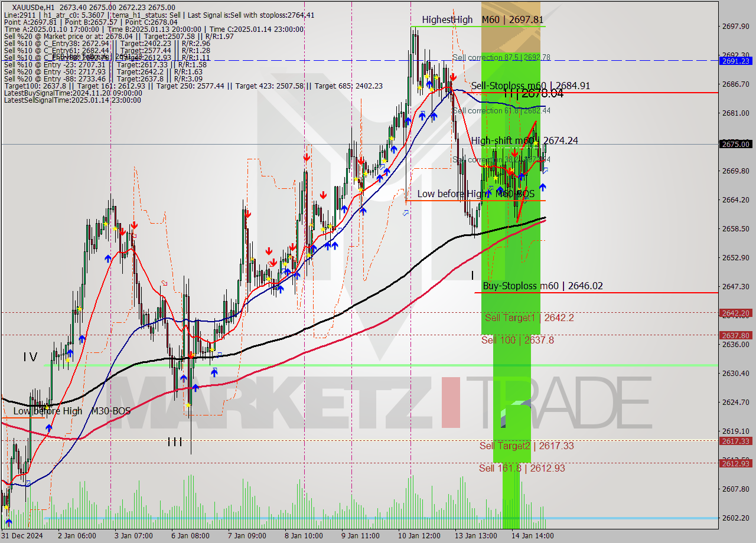The width and height of the screenshot is (756, 543).
Task: Click the Sell correction 61.8 2682.44 label
Action: (501, 110)
